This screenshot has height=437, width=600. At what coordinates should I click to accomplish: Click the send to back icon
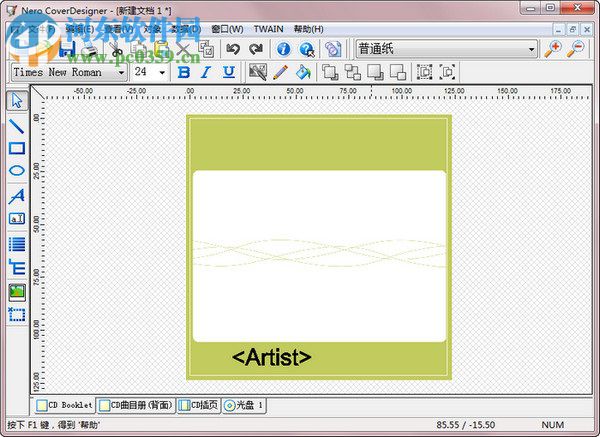pos(375,72)
